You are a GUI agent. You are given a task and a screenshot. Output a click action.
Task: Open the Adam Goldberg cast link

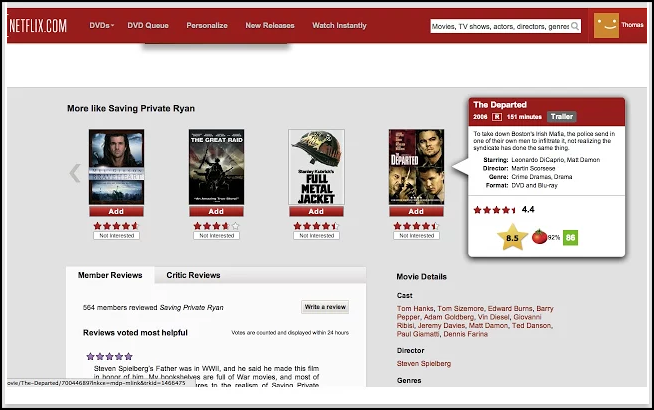click(x=449, y=317)
